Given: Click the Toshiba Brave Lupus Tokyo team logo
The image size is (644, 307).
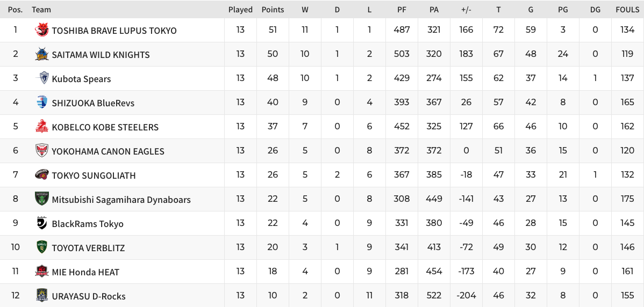Looking at the screenshot, I should pos(42,30).
